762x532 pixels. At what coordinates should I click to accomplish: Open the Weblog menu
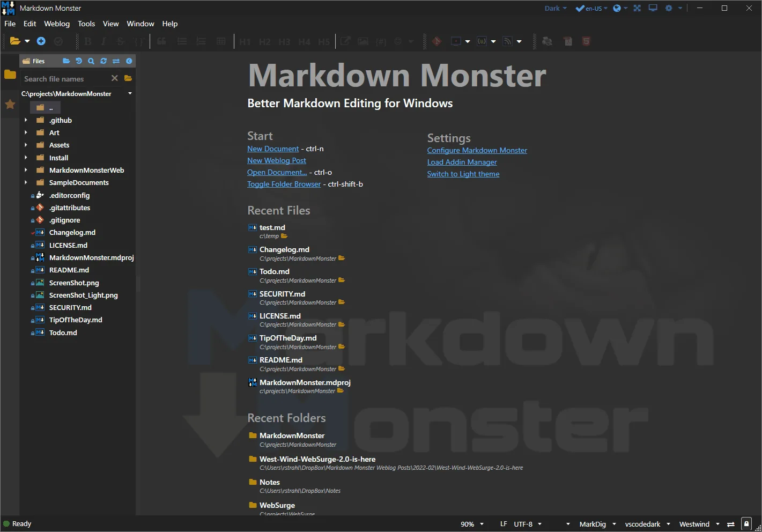pos(57,24)
